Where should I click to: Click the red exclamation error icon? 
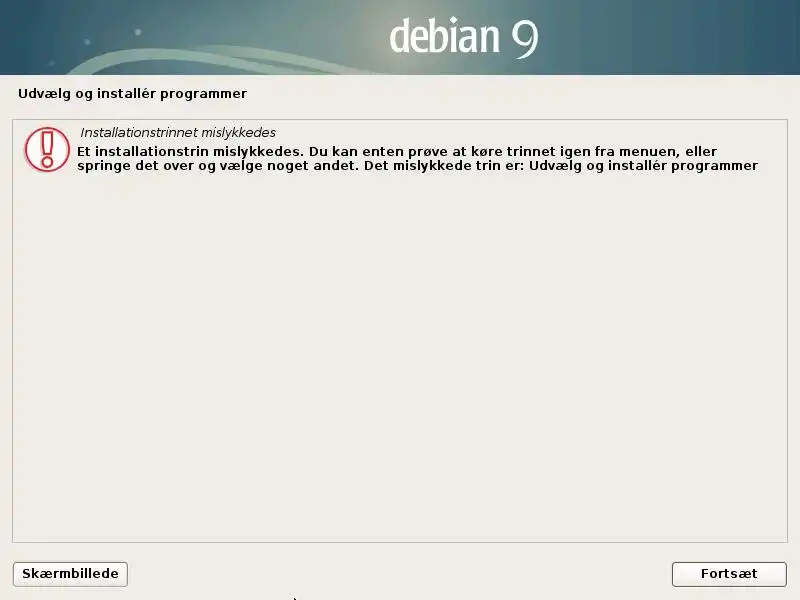coord(47,149)
